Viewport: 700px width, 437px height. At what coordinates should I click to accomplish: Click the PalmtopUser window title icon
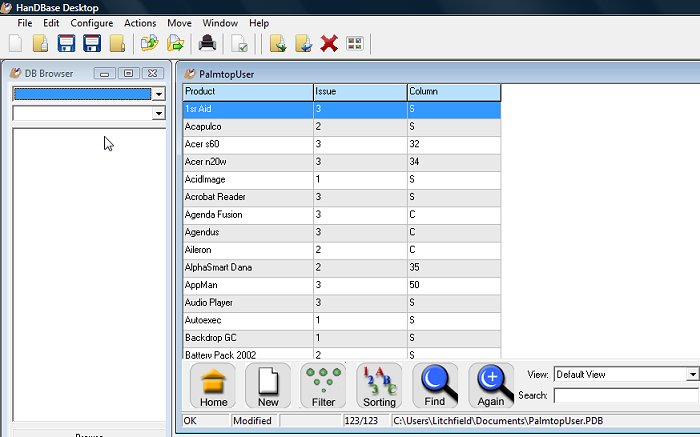191,74
